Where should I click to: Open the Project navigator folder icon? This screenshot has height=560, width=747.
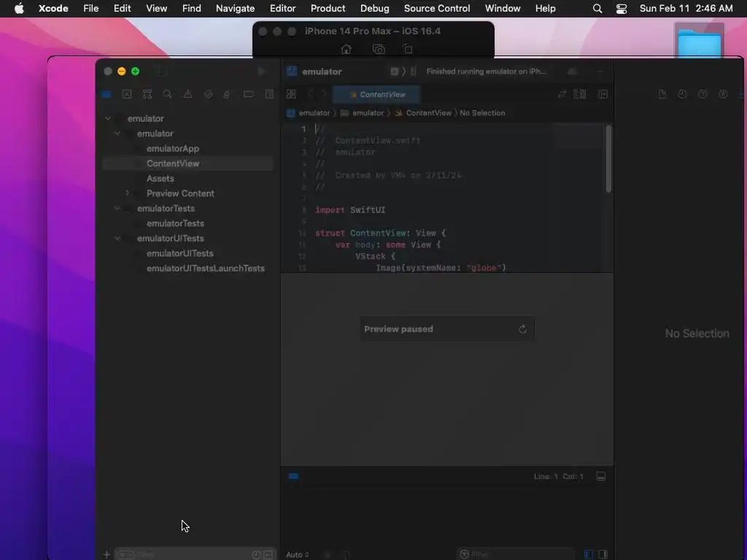[107, 94]
